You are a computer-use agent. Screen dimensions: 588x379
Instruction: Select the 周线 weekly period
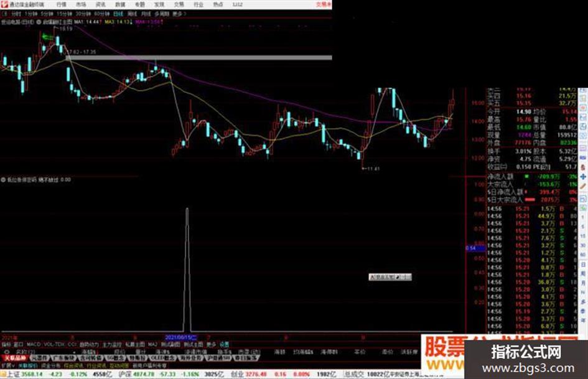coord(132,14)
